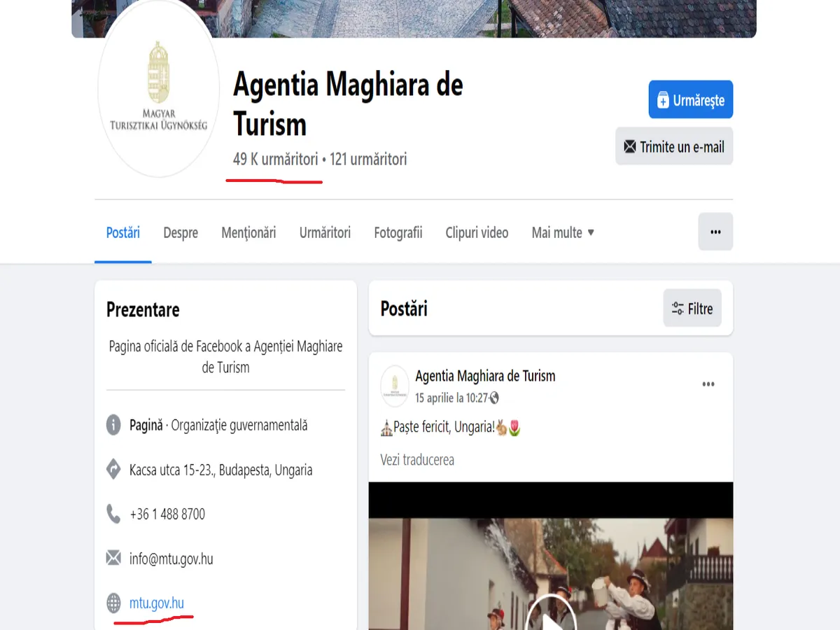Screen dimensions: 840x630
Task: Click the 49 K urmăritori followers link
Action: click(x=275, y=160)
